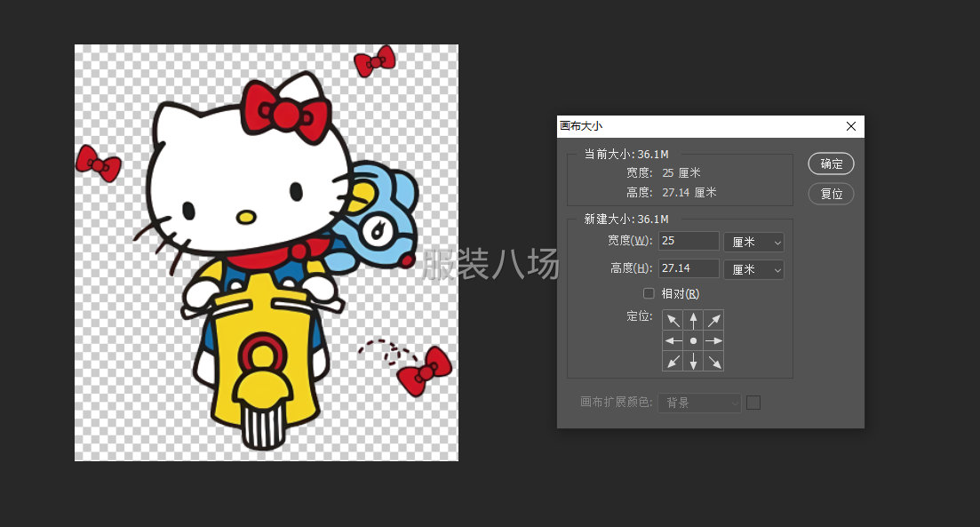The height and width of the screenshot is (527, 980).
Task: Anchor canvas to bottom-left arrow
Action: [673, 362]
